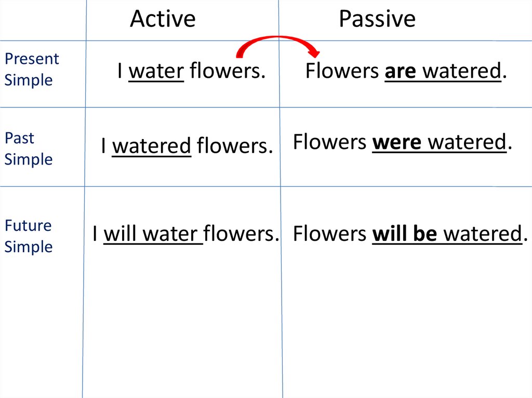Click underlined "watered" in "I watered flowers"

click(152, 146)
